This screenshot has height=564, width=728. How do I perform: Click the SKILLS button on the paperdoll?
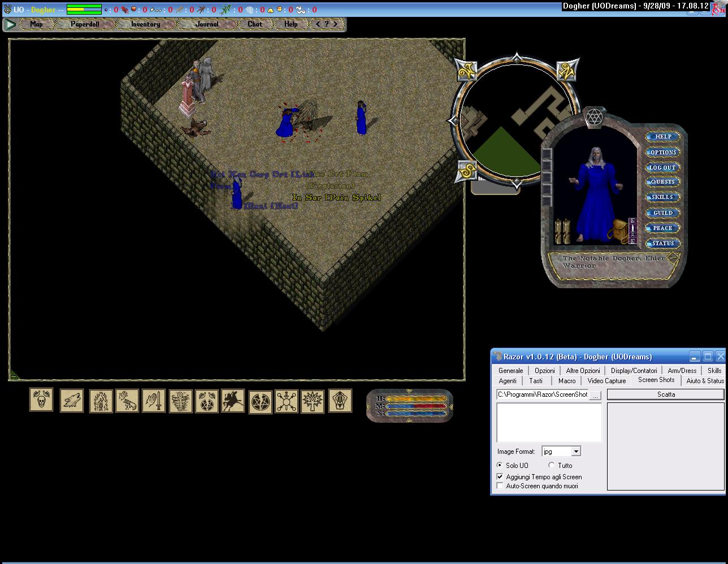click(x=662, y=197)
